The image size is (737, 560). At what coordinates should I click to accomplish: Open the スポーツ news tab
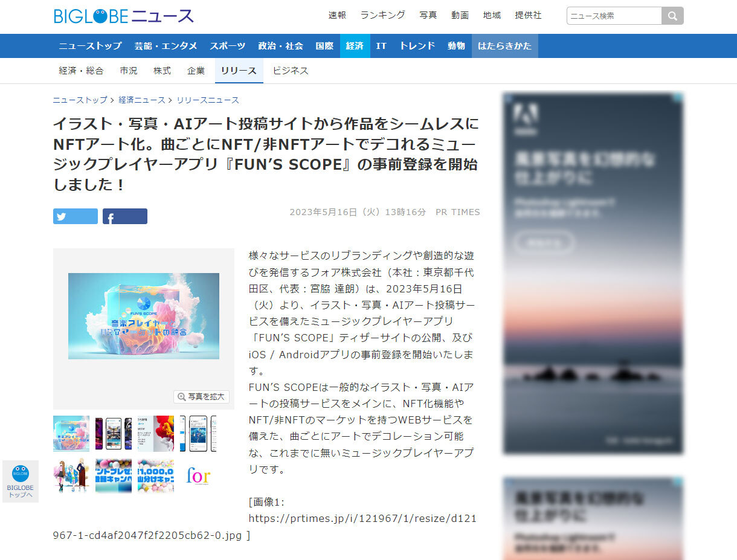[227, 45]
